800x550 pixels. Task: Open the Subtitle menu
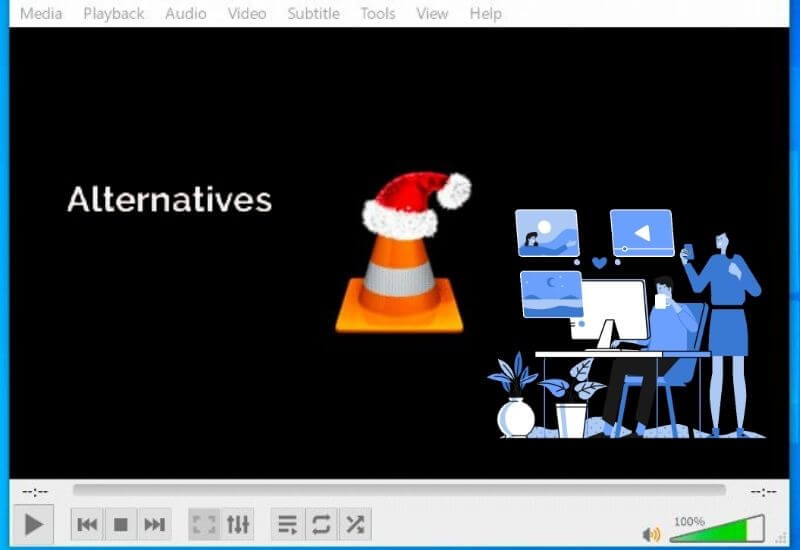[x=313, y=13]
